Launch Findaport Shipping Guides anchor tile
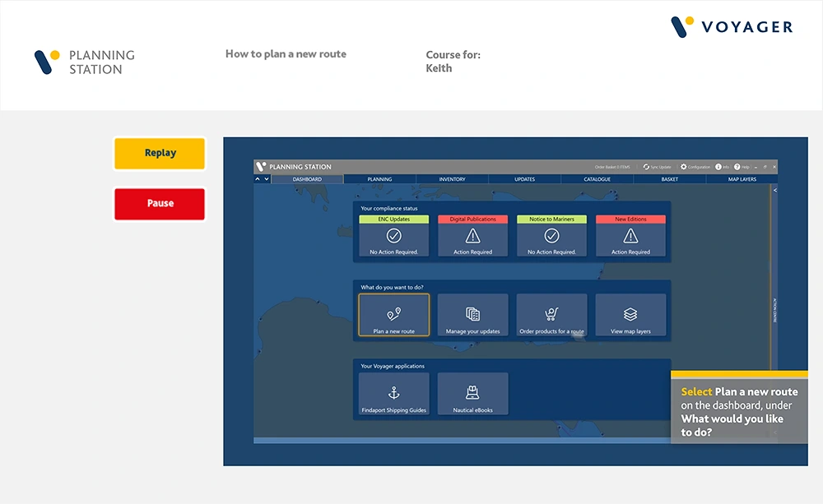 pos(393,394)
